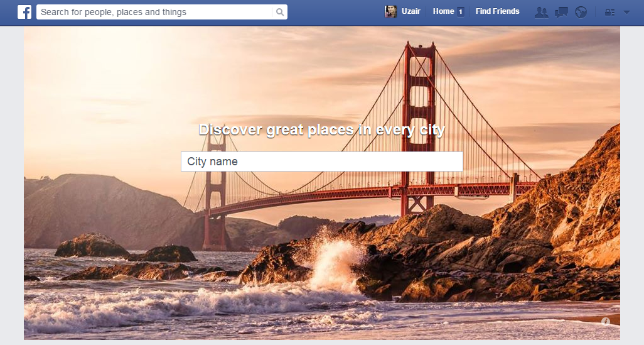Click the magnifier search icon
Image resolution: width=644 pixels, height=345 pixels.
click(279, 12)
